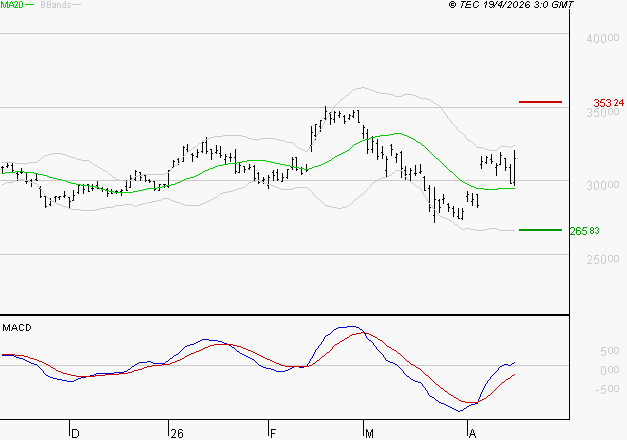Image resolution: width=627 pixels, height=440 pixels.
Task: Click the MACD 500 axis label
Action: [610, 351]
